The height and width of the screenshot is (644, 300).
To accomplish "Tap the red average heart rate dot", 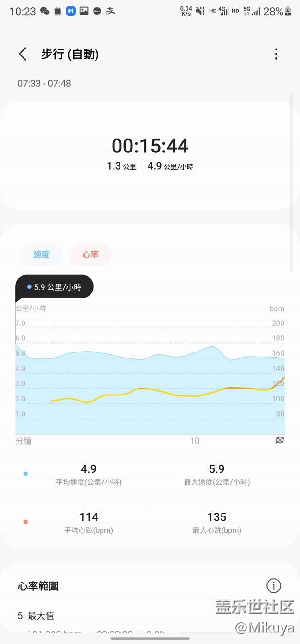I will click(25, 522).
